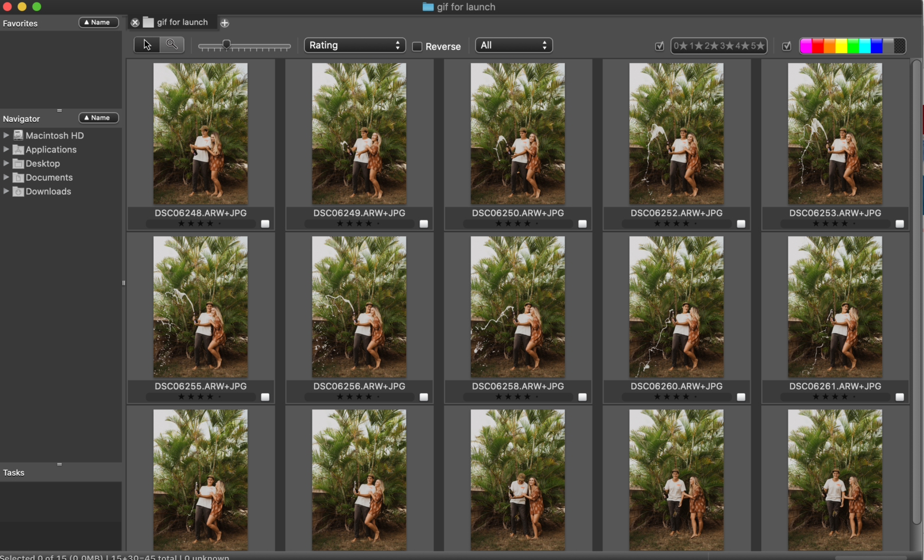This screenshot has width=924, height=560.
Task: Click the Macintosh HD drive icon in Navigator
Action: pos(18,135)
